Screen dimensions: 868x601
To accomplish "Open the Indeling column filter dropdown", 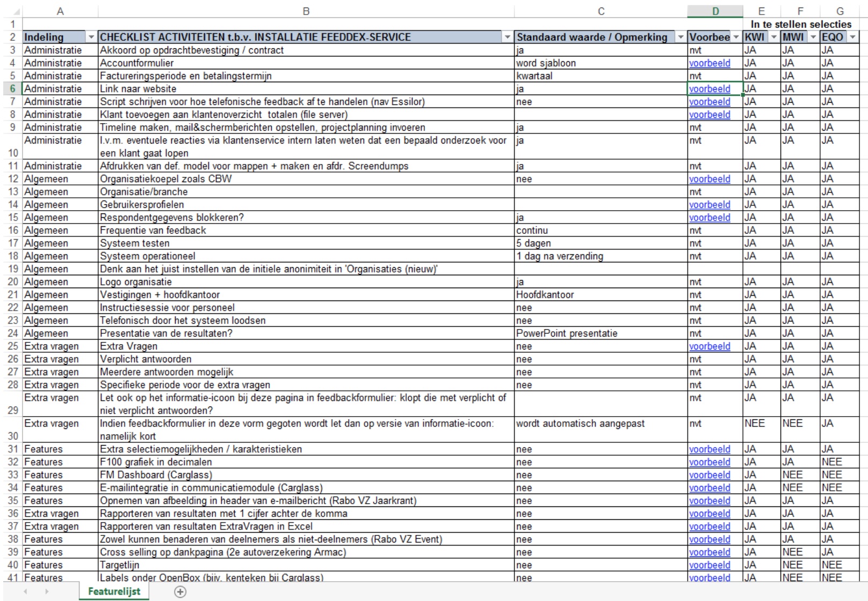I will pos(91,37).
